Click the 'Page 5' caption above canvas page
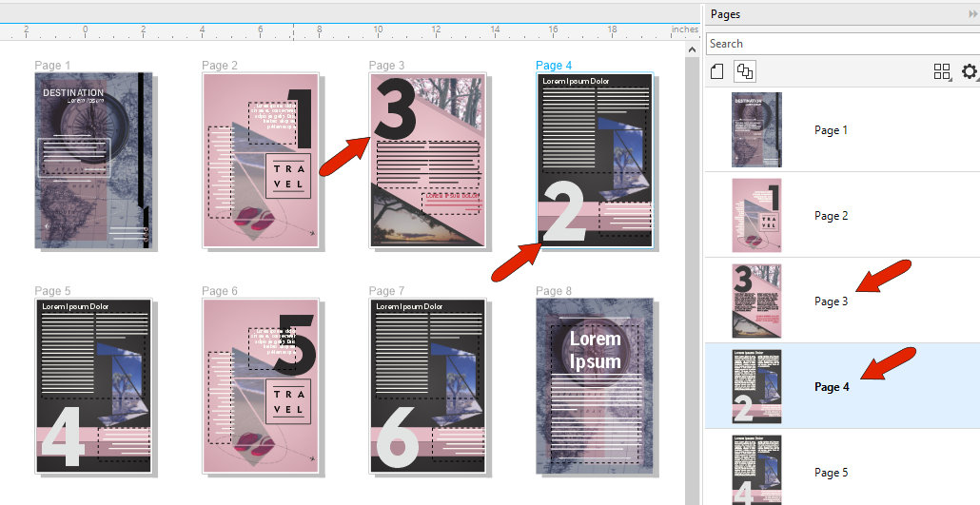The height and width of the screenshot is (505, 980). pos(52,291)
